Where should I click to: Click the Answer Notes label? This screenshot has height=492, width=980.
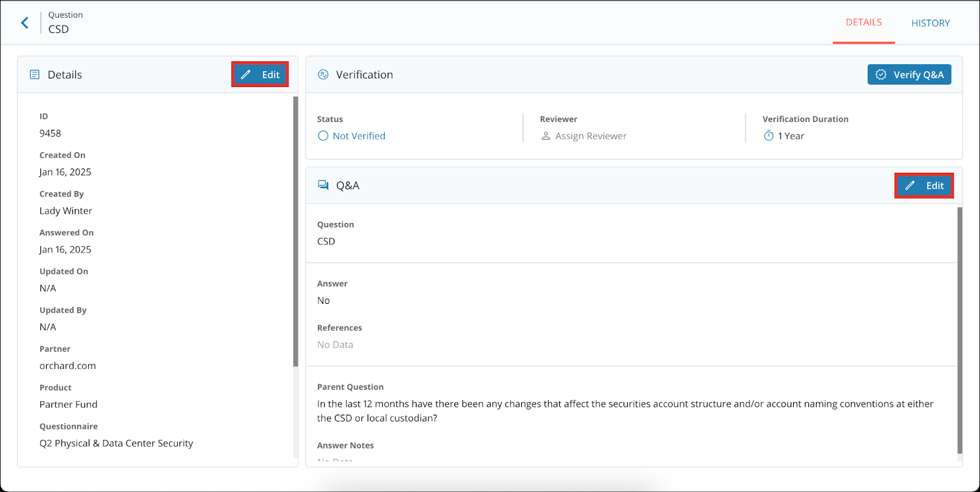[345, 445]
